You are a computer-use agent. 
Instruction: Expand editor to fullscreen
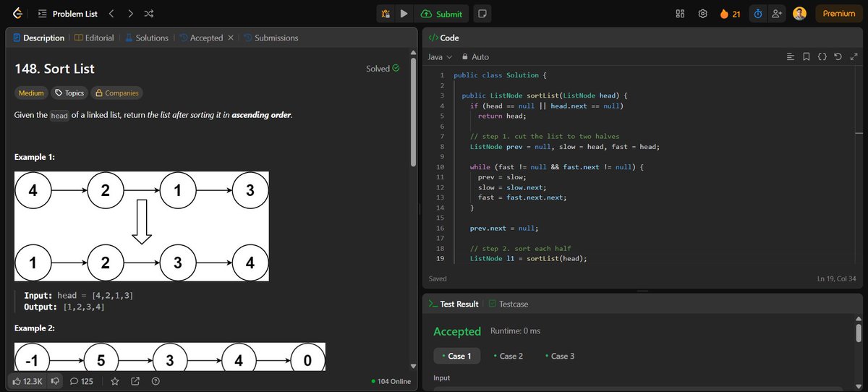(853, 56)
